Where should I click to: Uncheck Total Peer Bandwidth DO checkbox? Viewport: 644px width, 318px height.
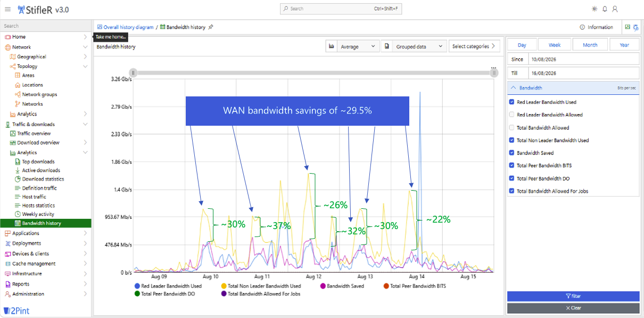click(511, 178)
